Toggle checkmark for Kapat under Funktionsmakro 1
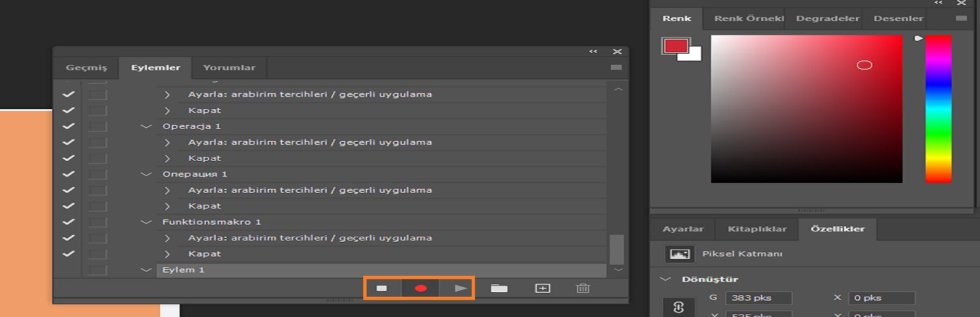The width and height of the screenshot is (980, 317). point(68,254)
